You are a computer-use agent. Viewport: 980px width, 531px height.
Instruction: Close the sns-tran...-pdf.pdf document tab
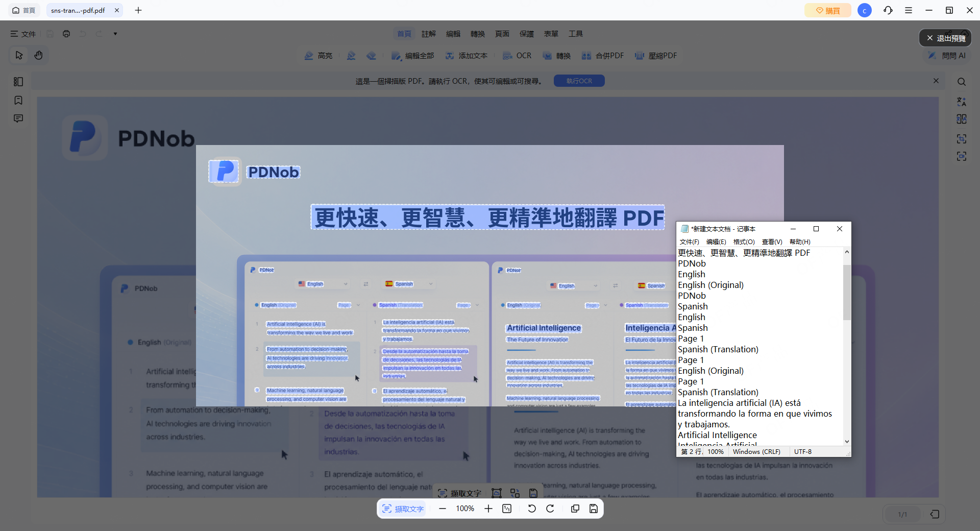pos(117,10)
